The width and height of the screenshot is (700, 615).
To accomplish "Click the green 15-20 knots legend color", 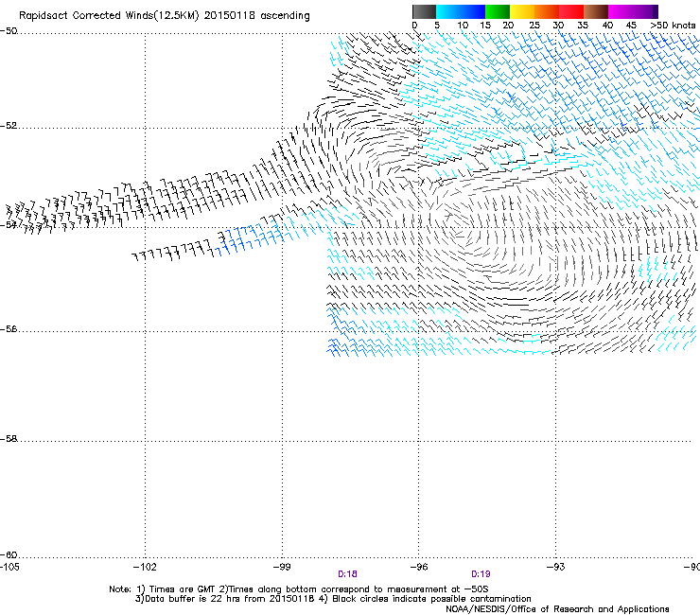I will [x=498, y=11].
